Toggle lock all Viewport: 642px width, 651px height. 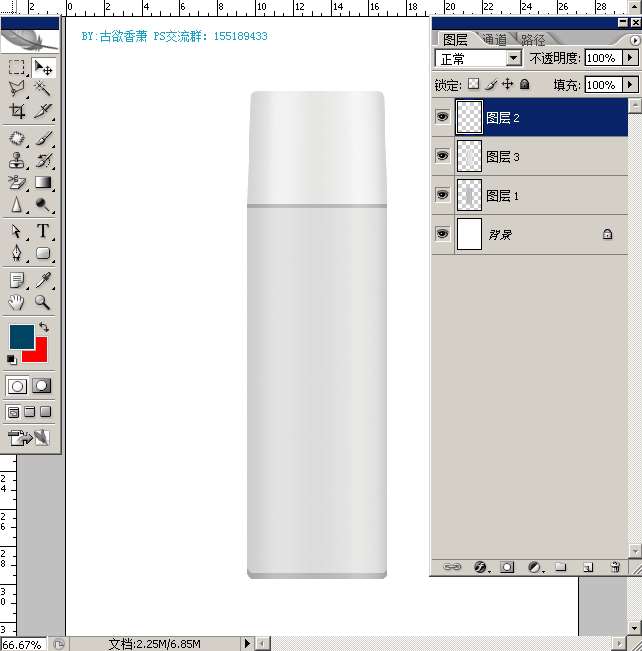pos(525,84)
